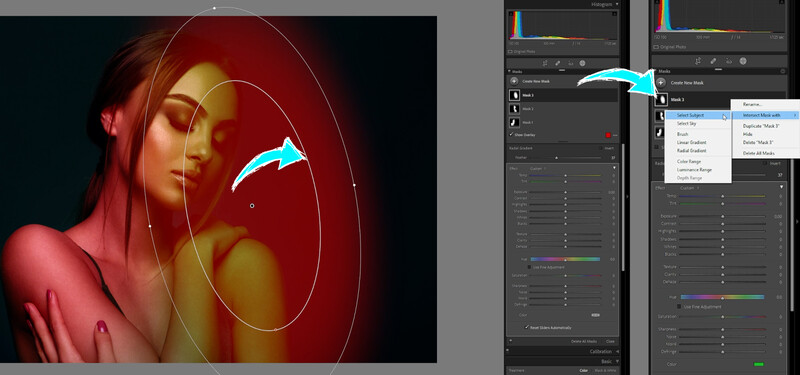This screenshot has height=375, width=800.
Task: Open the Effect Custom preset dropdown, right panel
Action: click(x=690, y=188)
